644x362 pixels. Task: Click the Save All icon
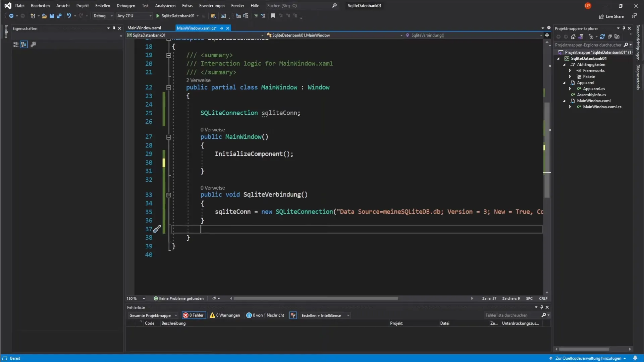click(x=59, y=16)
